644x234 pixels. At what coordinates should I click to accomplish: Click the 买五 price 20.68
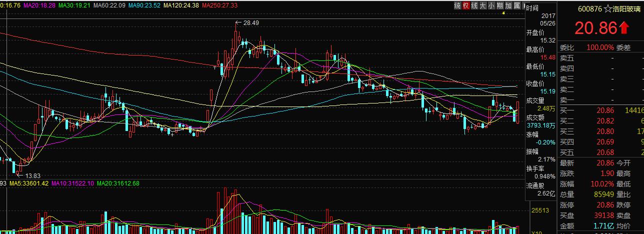pyautogui.click(x=605, y=152)
